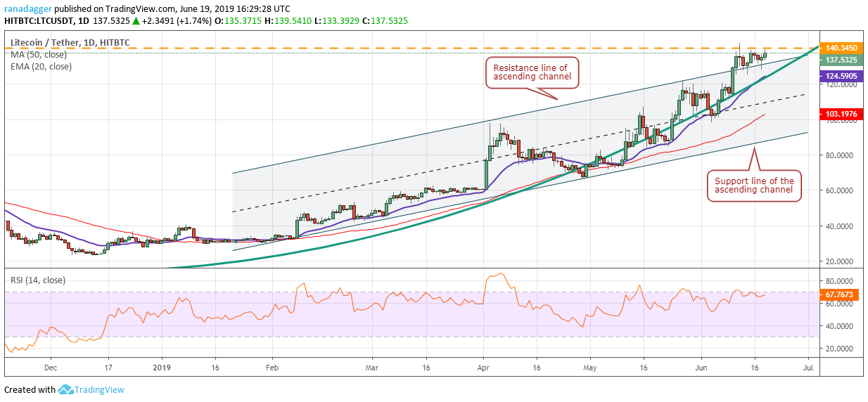This screenshot has height=402, width=868.
Task: Click the 'May' date axis label
Action: pos(591,367)
